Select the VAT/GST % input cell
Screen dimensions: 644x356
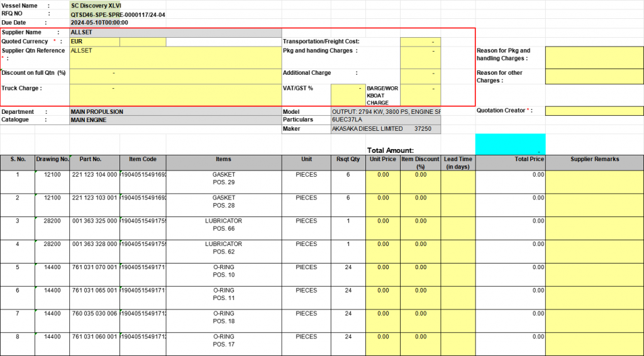pos(347,95)
